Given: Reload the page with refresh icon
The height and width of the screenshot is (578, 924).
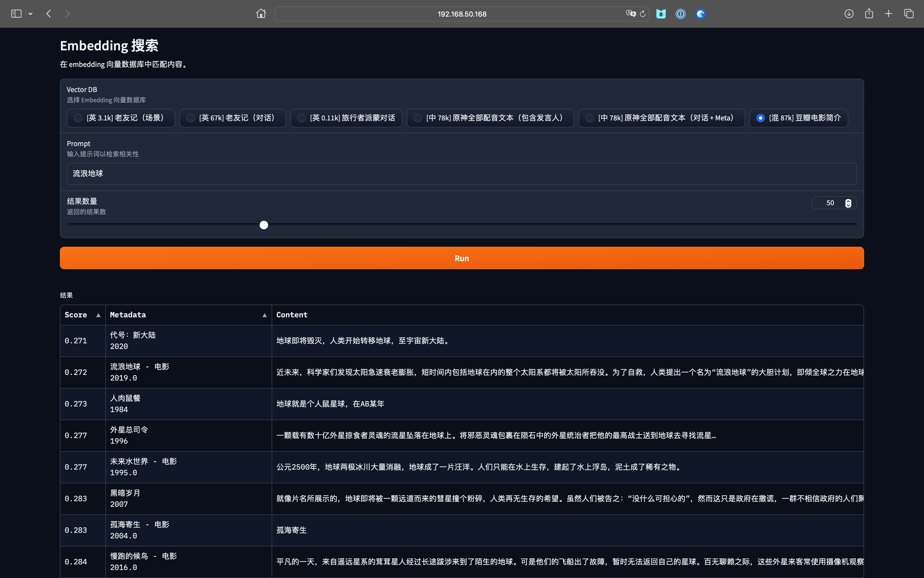Looking at the screenshot, I should (643, 14).
